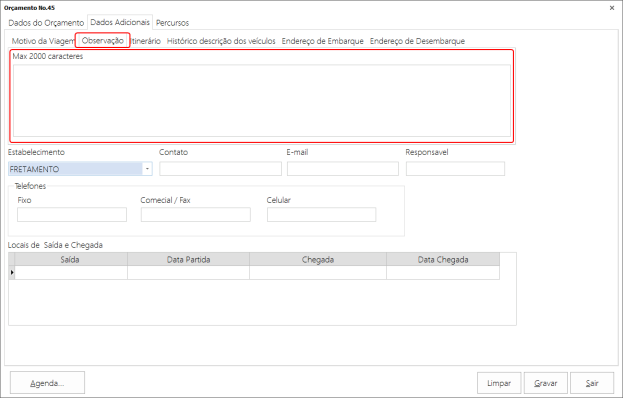
Task: Select the Observação sub-tab
Action: click(x=103, y=41)
